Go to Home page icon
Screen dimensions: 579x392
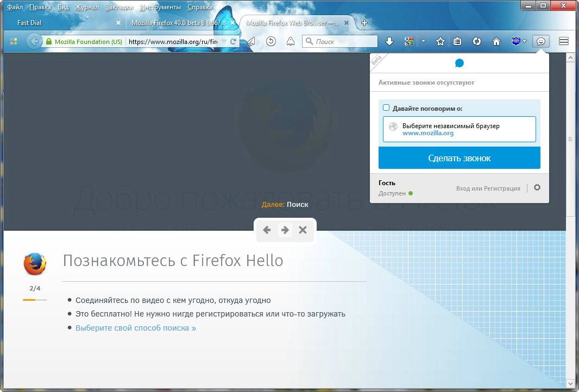coord(496,41)
